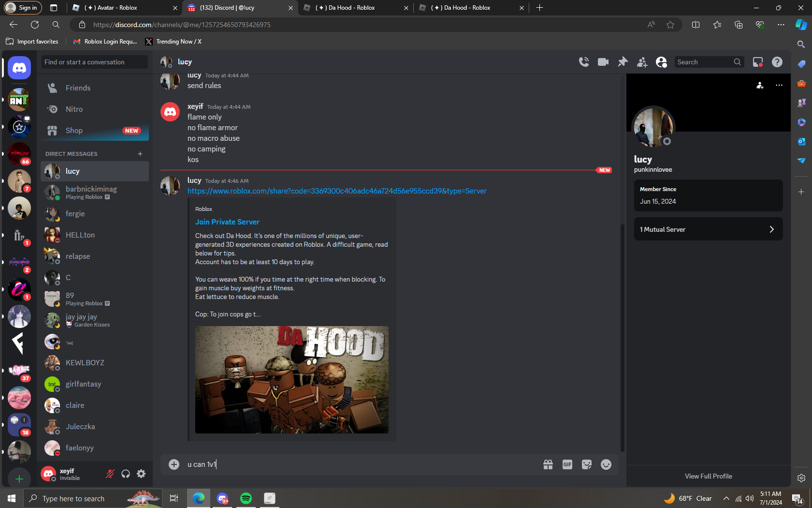This screenshot has width=812, height=508.
Task: Open a new browser tab
Action: pos(539,8)
